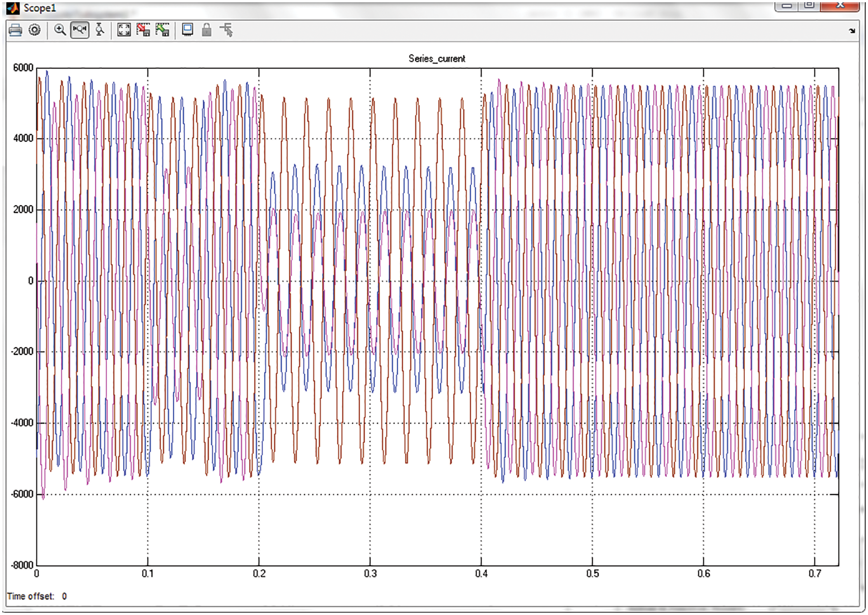
Task: Minimize the Scope1 window
Action: pos(787,5)
